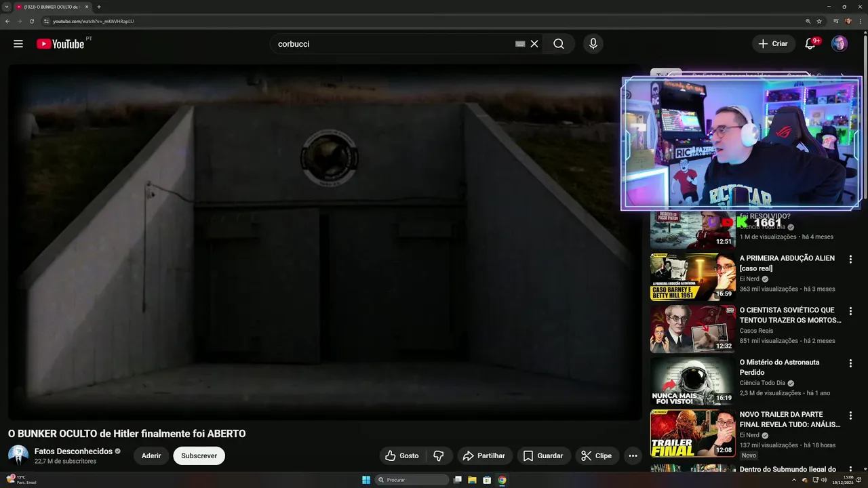Open Task View on the taskbar
This screenshot has height=488, width=868.
458,480
